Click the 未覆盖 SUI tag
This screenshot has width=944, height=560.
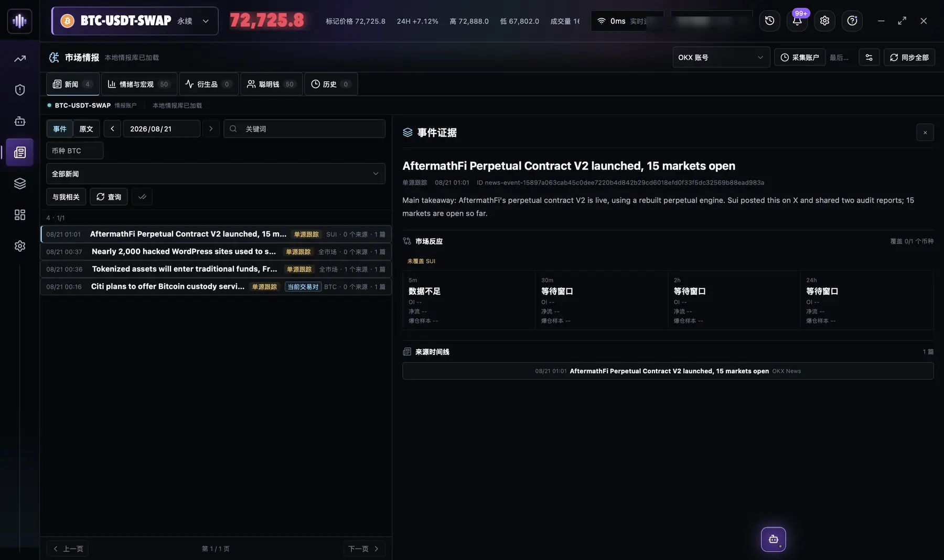click(x=421, y=261)
